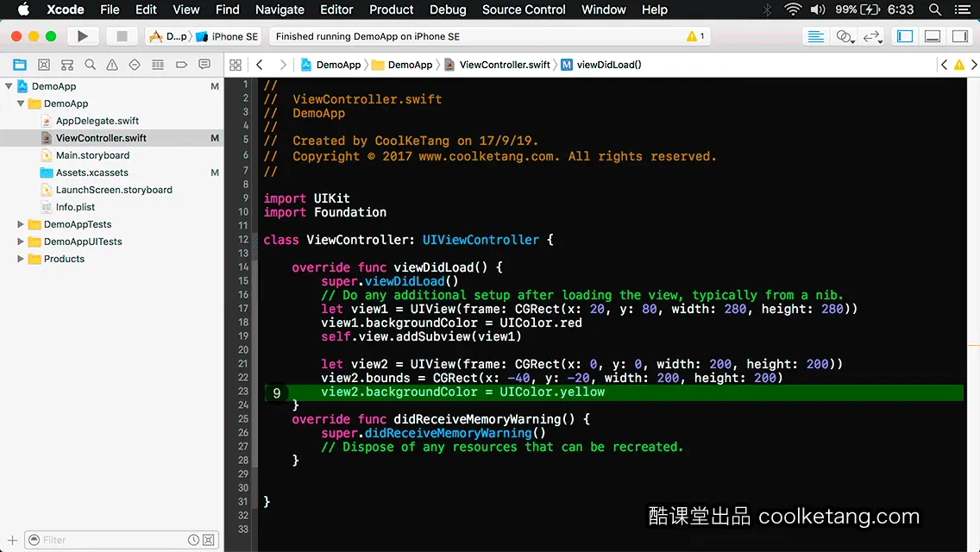The width and height of the screenshot is (980, 552).
Task: Select AppDelegate.swift in navigator
Action: (x=97, y=121)
